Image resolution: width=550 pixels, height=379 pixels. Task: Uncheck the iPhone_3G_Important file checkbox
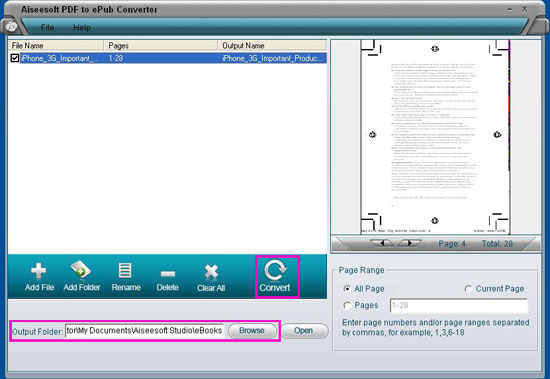pos(15,58)
